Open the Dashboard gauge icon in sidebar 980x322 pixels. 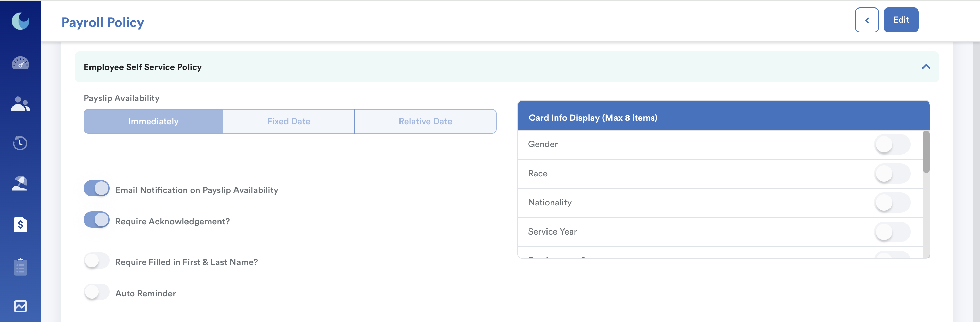pyautogui.click(x=20, y=63)
